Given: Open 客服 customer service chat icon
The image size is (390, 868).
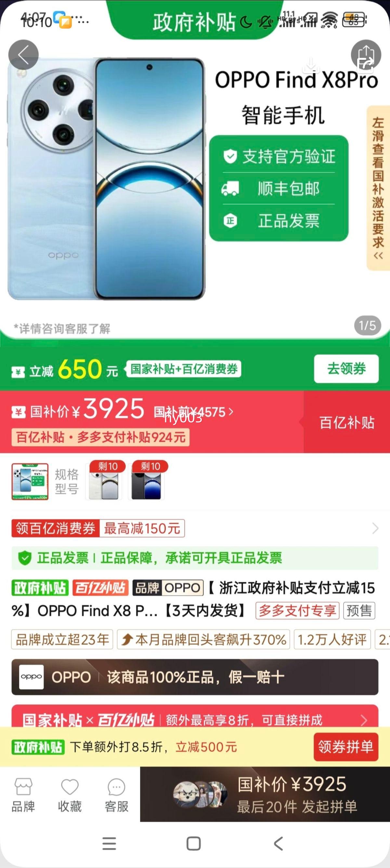Looking at the screenshot, I should 117,795.
